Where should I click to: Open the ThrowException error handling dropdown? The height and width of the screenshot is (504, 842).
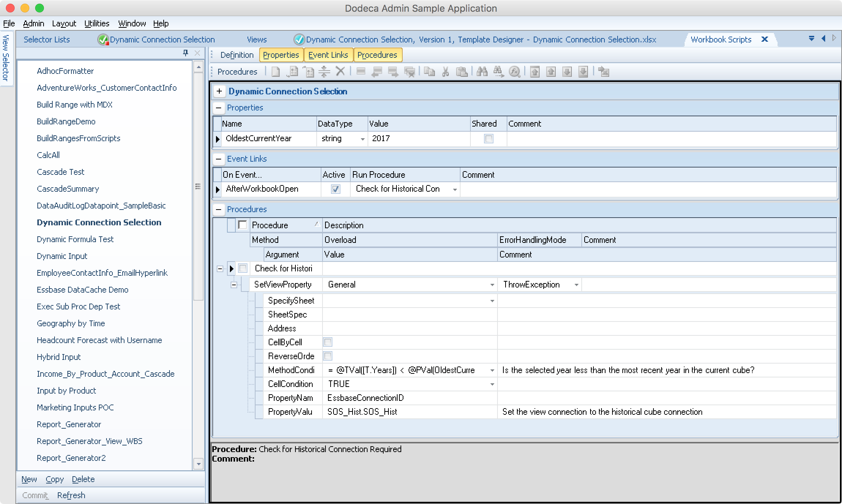576,285
